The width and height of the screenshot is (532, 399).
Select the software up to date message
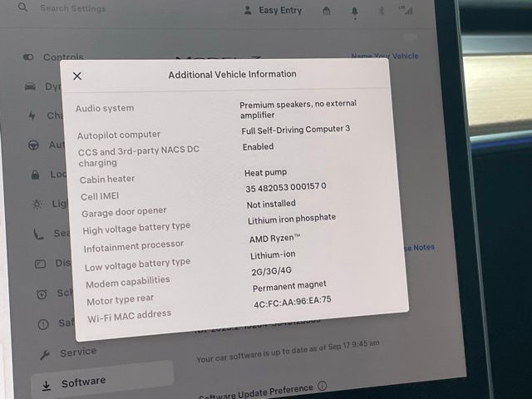point(288,352)
